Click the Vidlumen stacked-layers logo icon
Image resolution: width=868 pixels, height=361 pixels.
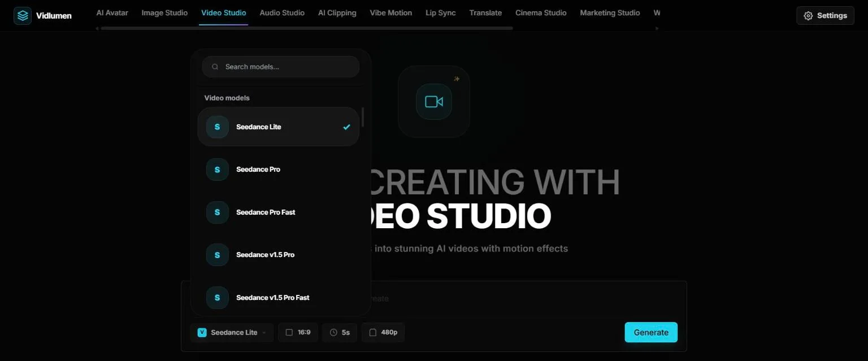pyautogui.click(x=23, y=15)
